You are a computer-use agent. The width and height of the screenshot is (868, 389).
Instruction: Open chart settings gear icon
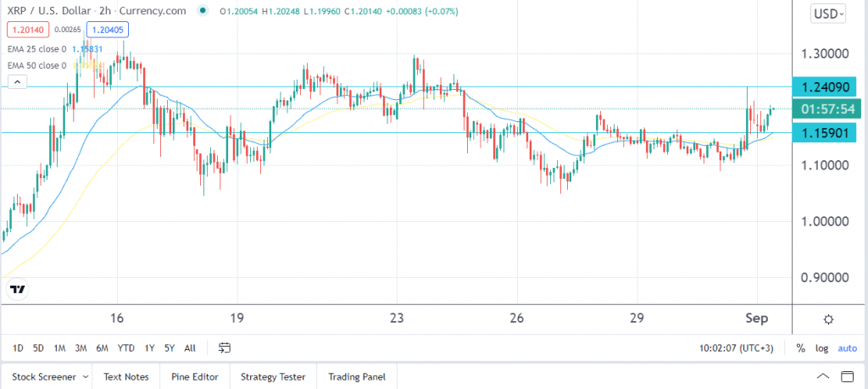(828, 320)
